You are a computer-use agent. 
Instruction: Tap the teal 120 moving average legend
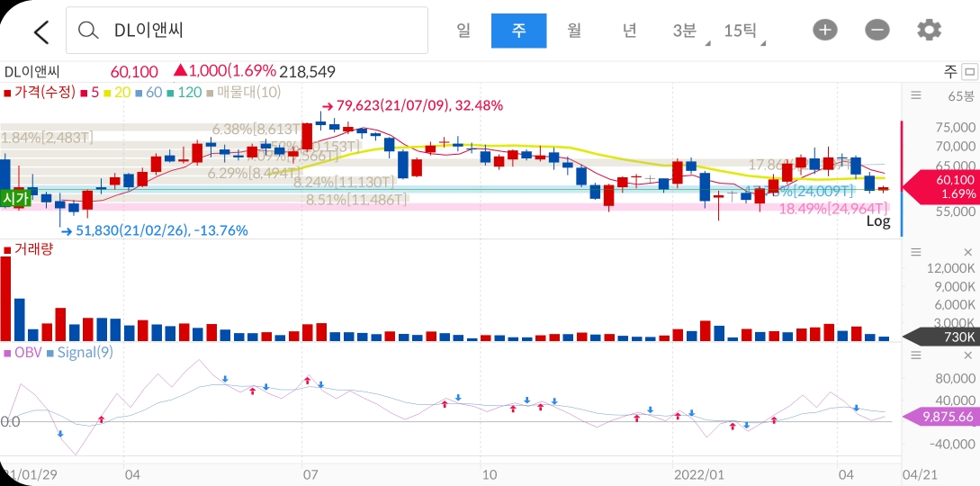pos(184,93)
